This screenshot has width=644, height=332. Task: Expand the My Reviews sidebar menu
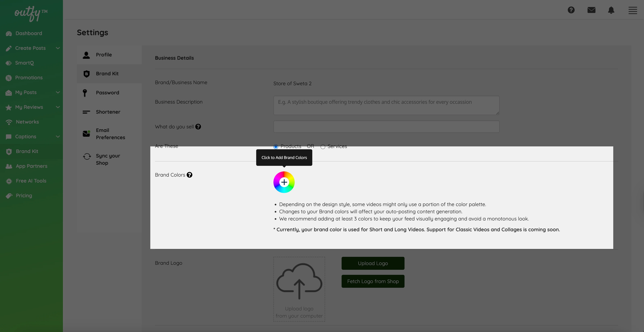[58, 107]
